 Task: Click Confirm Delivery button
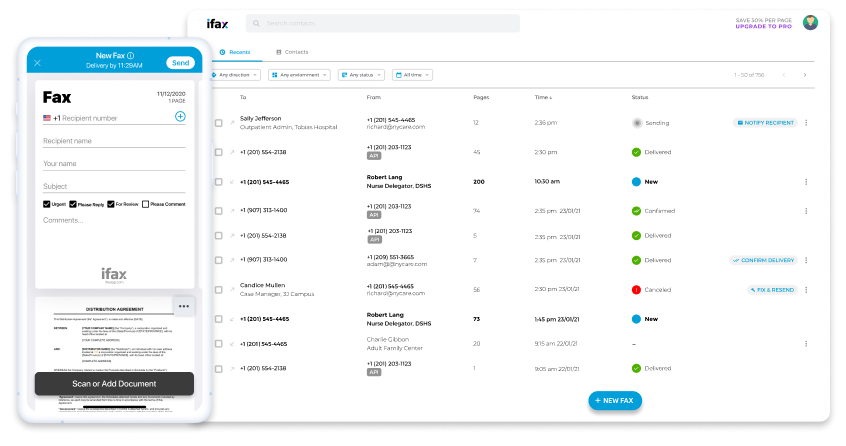[x=763, y=260]
